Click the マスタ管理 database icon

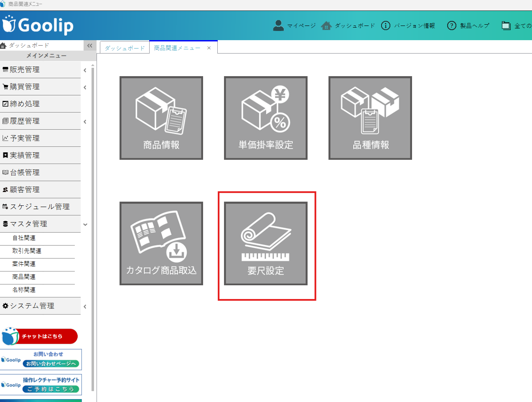click(x=5, y=224)
